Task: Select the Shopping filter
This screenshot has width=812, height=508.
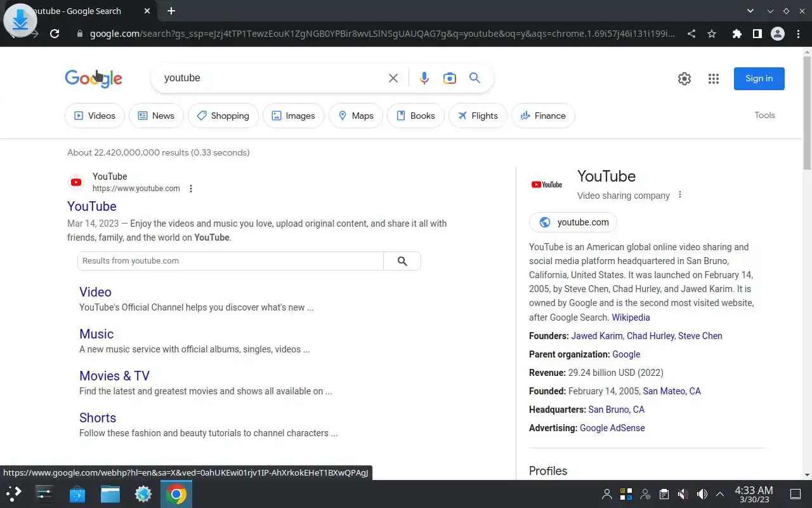Action: click(x=223, y=116)
